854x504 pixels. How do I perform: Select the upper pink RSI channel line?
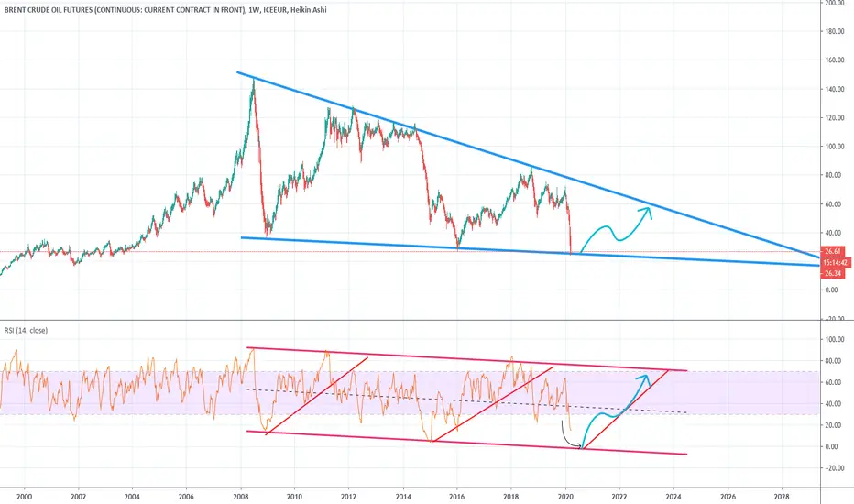(466, 359)
